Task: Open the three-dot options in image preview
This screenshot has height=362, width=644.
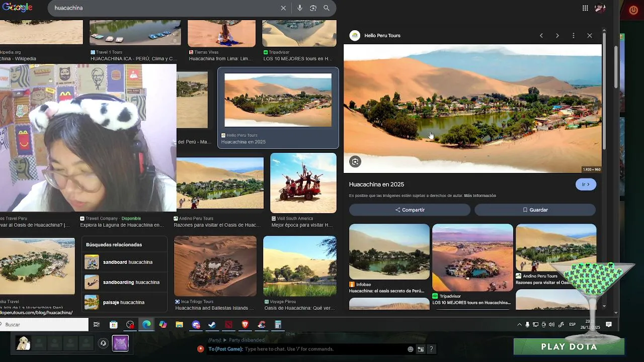Action: point(574,36)
